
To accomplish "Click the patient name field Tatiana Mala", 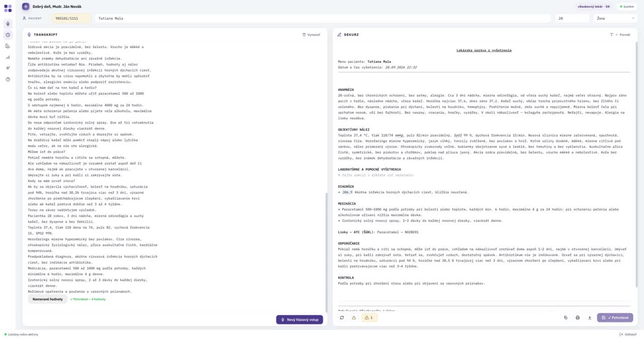I will click(x=323, y=18).
